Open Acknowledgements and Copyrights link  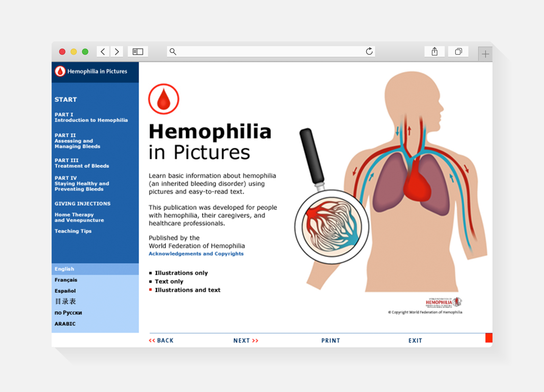196,254
